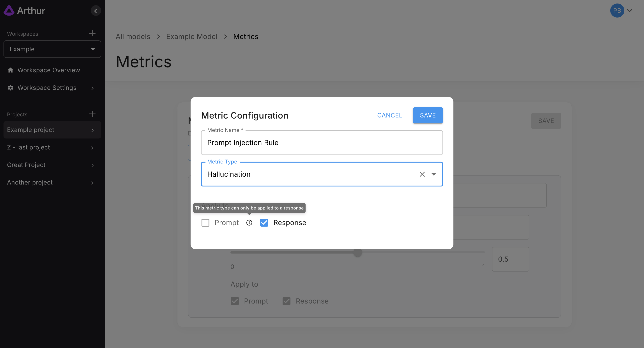The height and width of the screenshot is (348, 644).
Task: Go to All models breadcrumb
Action: (x=133, y=37)
